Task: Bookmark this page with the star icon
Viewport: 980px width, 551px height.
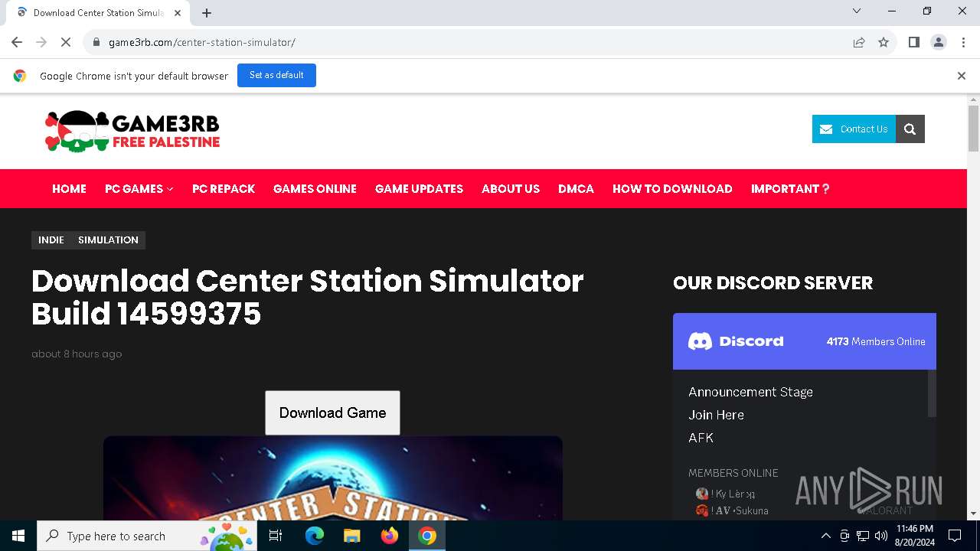Action: click(x=884, y=42)
